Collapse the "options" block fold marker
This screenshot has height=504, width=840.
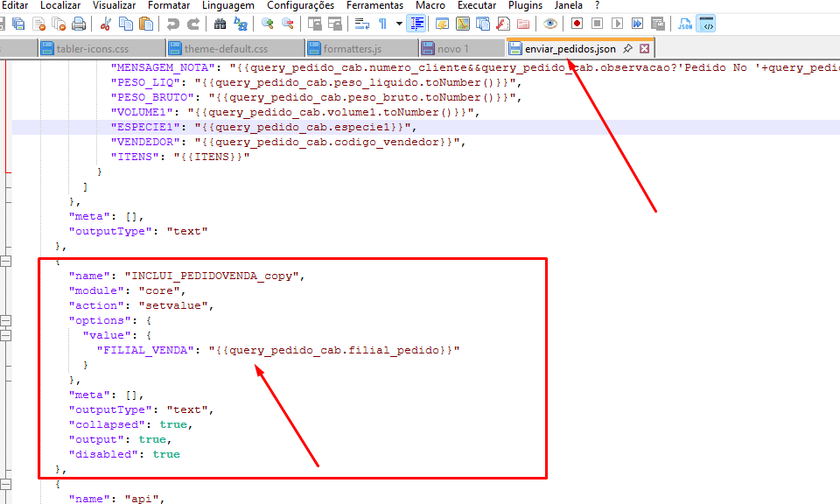pyautogui.click(x=7, y=320)
